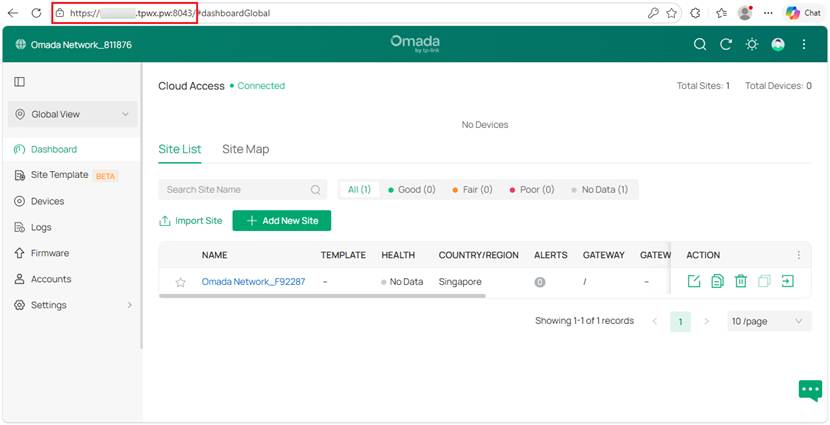Click copy site icon in Action column

point(717,282)
